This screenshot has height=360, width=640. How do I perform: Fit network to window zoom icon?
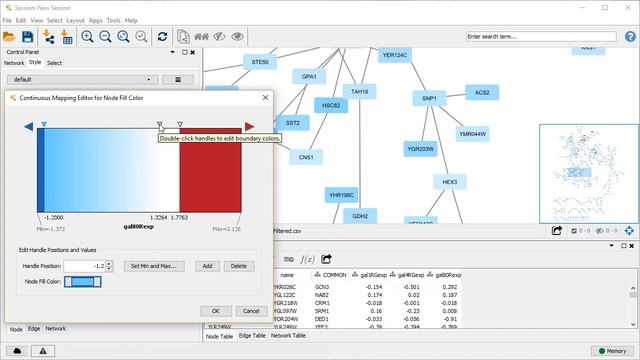[x=123, y=37]
